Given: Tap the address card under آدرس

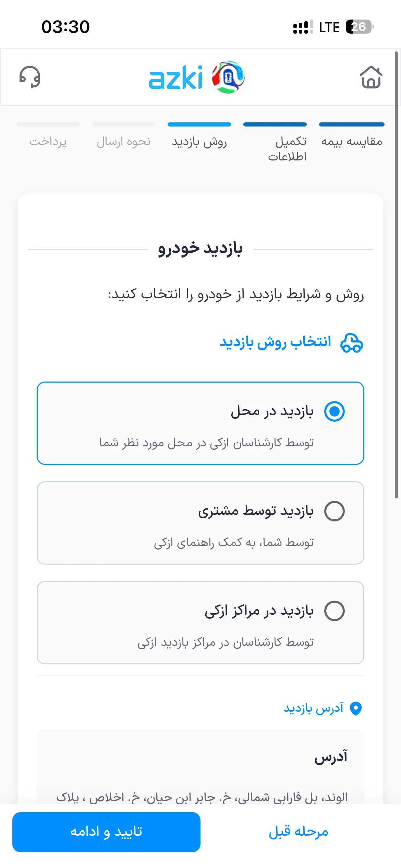Looking at the screenshot, I should (200, 767).
